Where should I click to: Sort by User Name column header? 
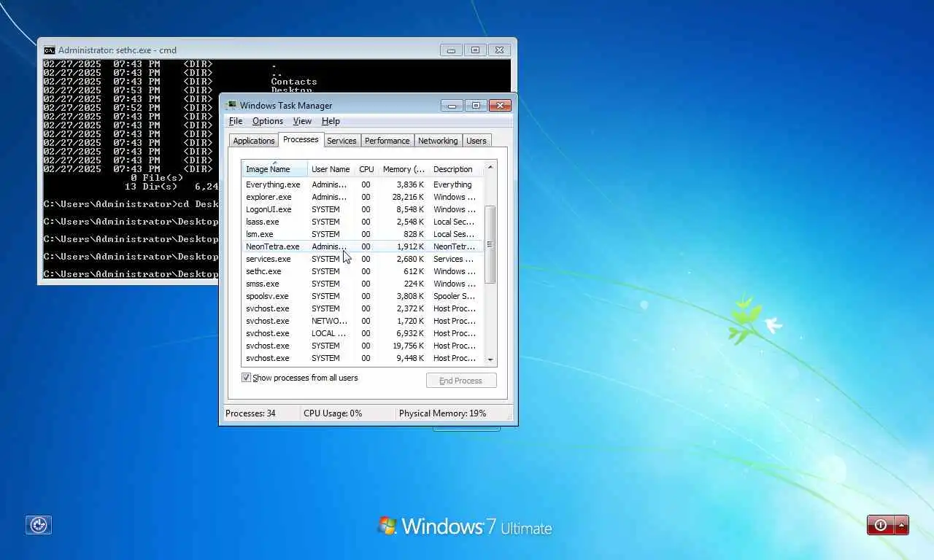tap(331, 169)
